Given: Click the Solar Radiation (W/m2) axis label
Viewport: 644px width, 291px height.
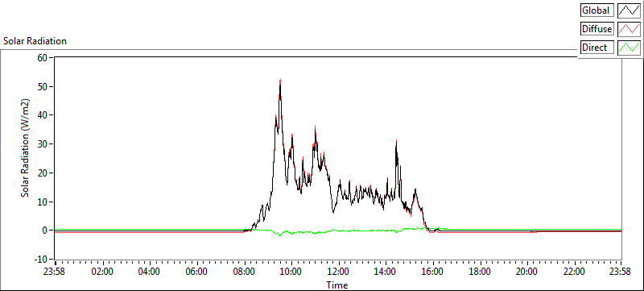Looking at the screenshot, I should pyautogui.click(x=26, y=148).
